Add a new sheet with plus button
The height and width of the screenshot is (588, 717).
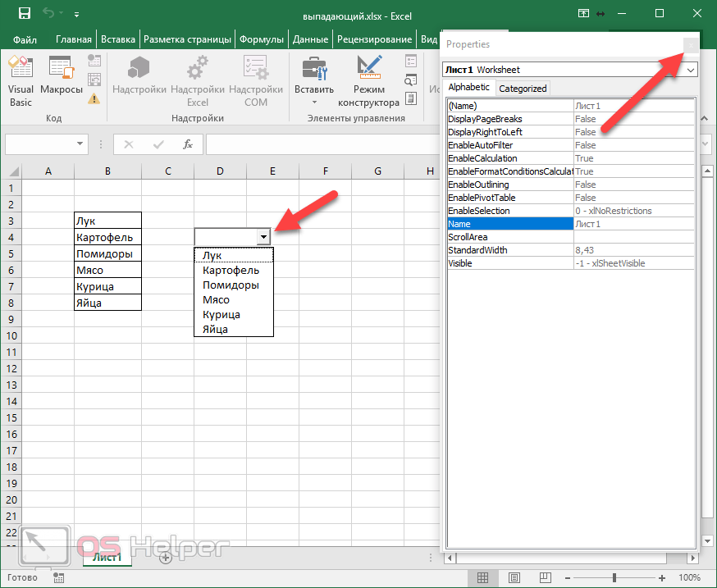coord(165,557)
